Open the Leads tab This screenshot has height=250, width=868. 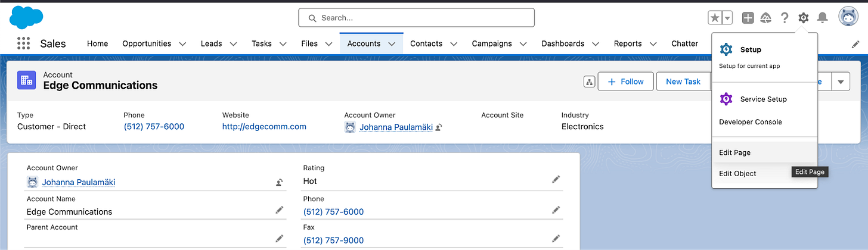211,43
